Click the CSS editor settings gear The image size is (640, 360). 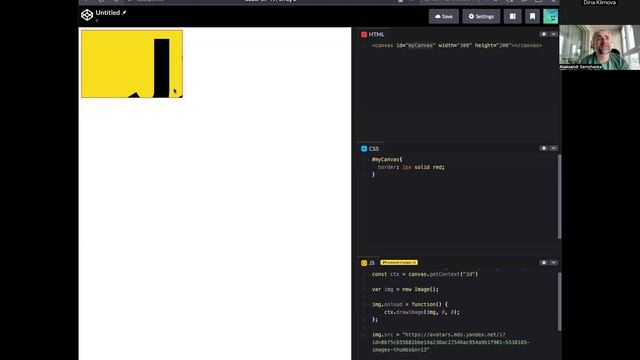pyautogui.click(x=544, y=148)
